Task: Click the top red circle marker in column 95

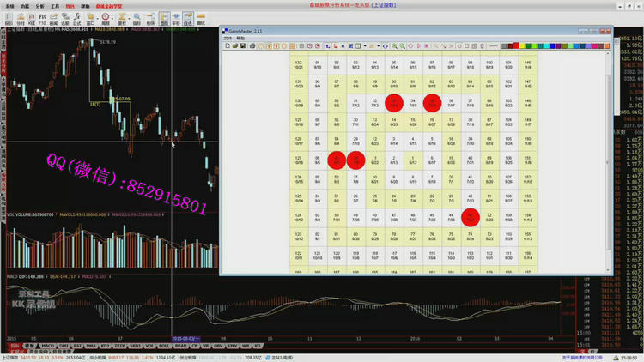Action: pyautogui.click(x=394, y=103)
